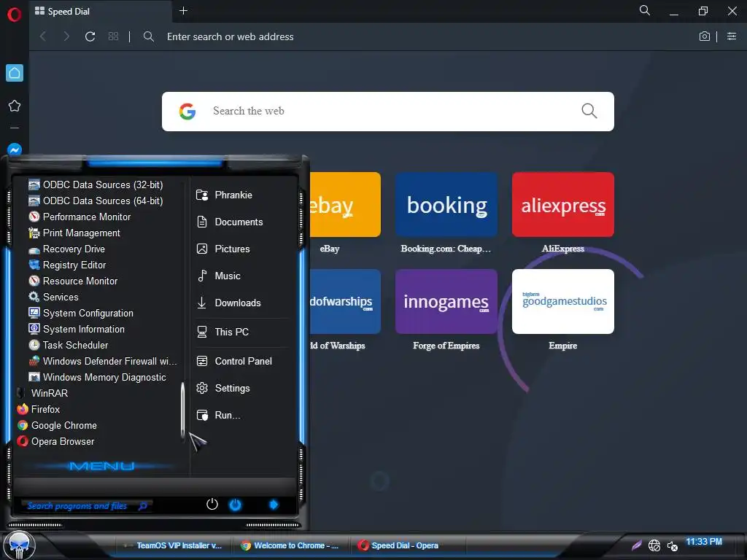Open the clock showing 11:33 PM

704,542
